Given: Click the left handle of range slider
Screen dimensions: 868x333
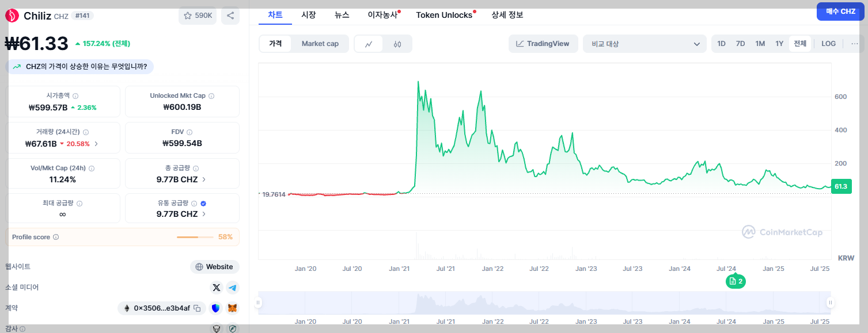Looking at the screenshot, I should 258,303.
